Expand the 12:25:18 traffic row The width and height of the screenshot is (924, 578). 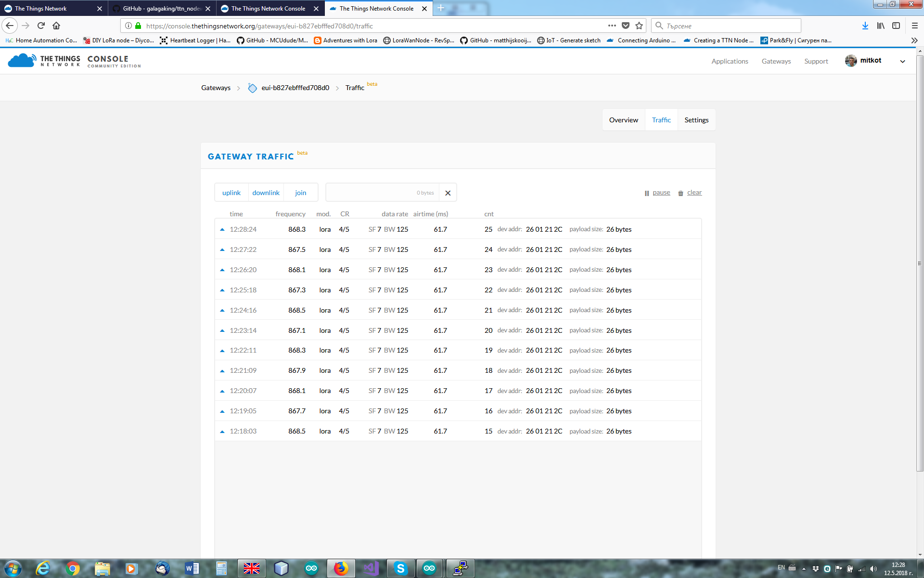coord(458,290)
